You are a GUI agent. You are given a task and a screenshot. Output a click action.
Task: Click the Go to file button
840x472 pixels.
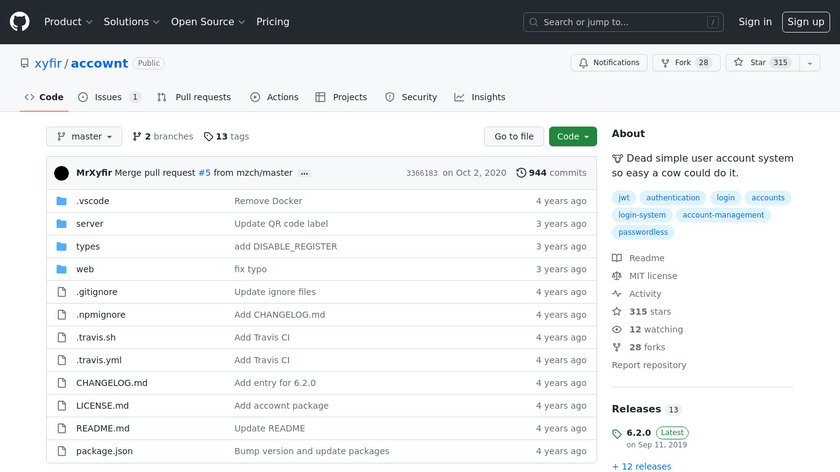click(514, 137)
